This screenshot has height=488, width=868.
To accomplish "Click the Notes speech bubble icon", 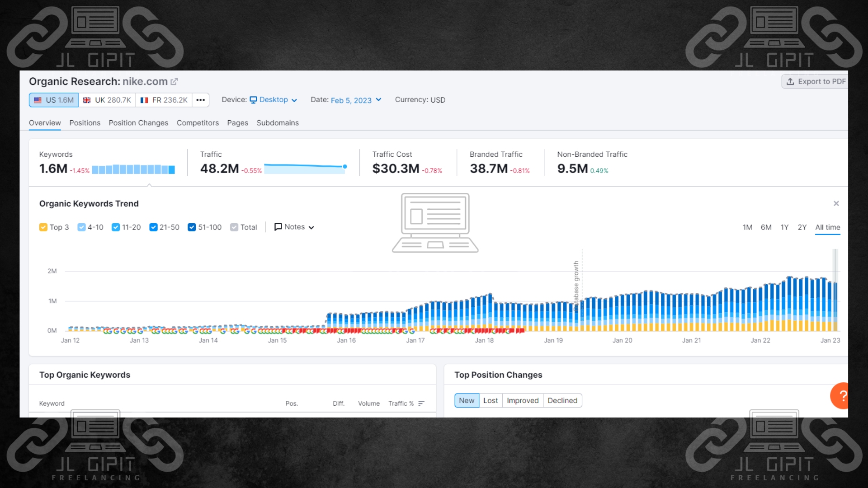I will coord(278,227).
